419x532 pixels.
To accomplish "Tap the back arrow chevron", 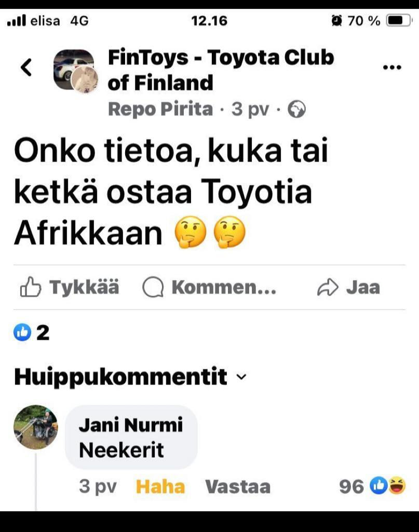I will [x=26, y=67].
